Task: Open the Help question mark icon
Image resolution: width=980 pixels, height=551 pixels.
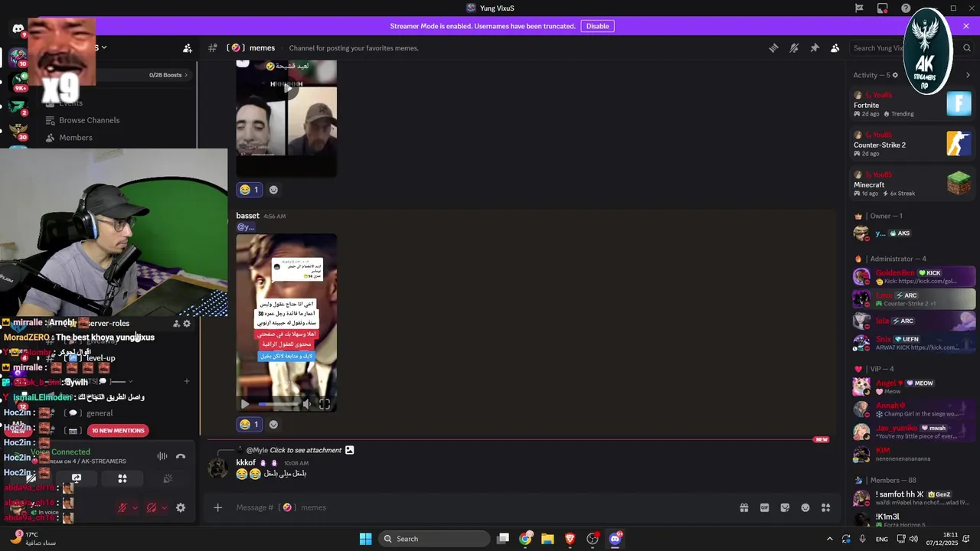Action: click(906, 8)
